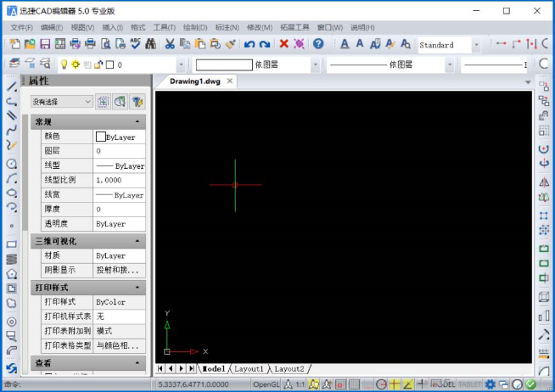Switch to the Layout1 tab

pyautogui.click(x=249, y=369)
